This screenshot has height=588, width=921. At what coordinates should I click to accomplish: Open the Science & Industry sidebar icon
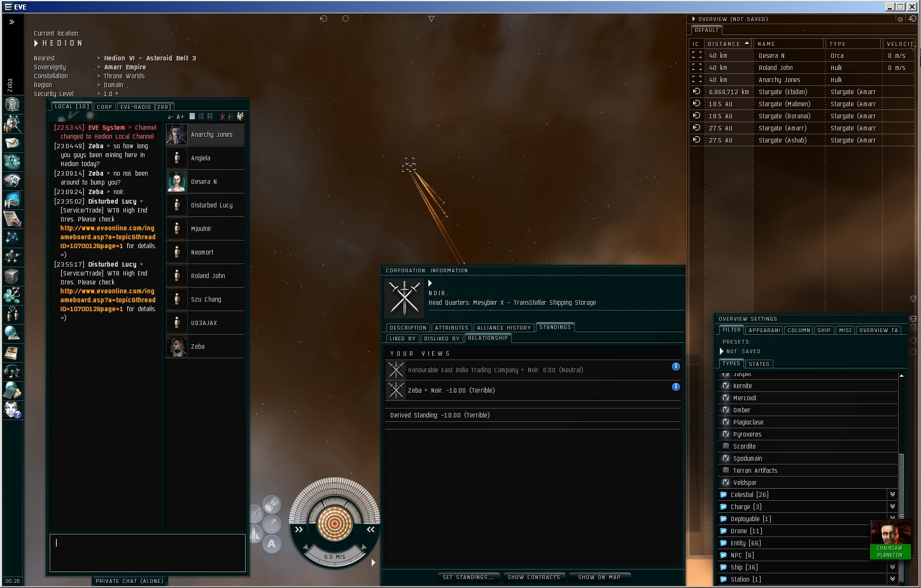click(12, 200)
